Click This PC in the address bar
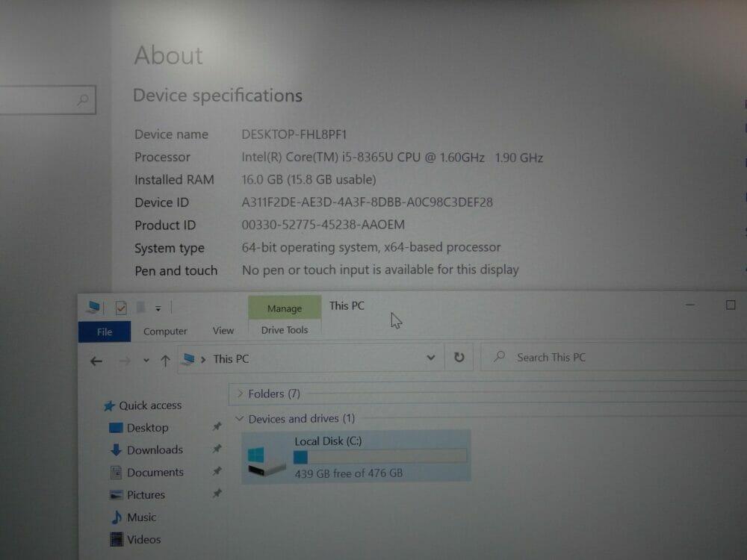 coord(231,358)
